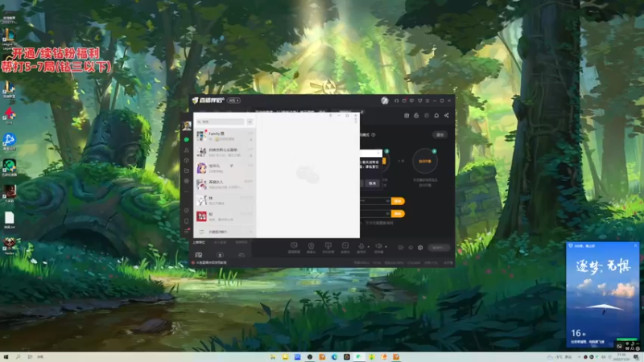Click the exit pill button at top right panel
This screenshot has width=644, height=362.
point(440,134)
